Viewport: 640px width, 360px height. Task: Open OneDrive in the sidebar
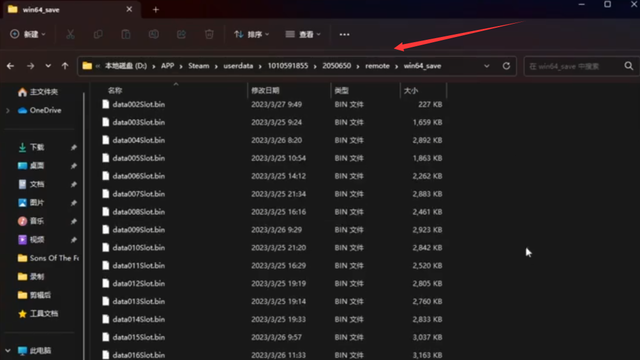[40, 110]
